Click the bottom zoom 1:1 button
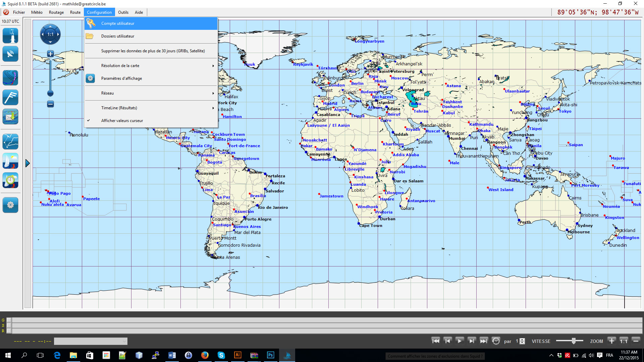Image resolution: width=644 pixels, height=362 pixels. (624, 341)
